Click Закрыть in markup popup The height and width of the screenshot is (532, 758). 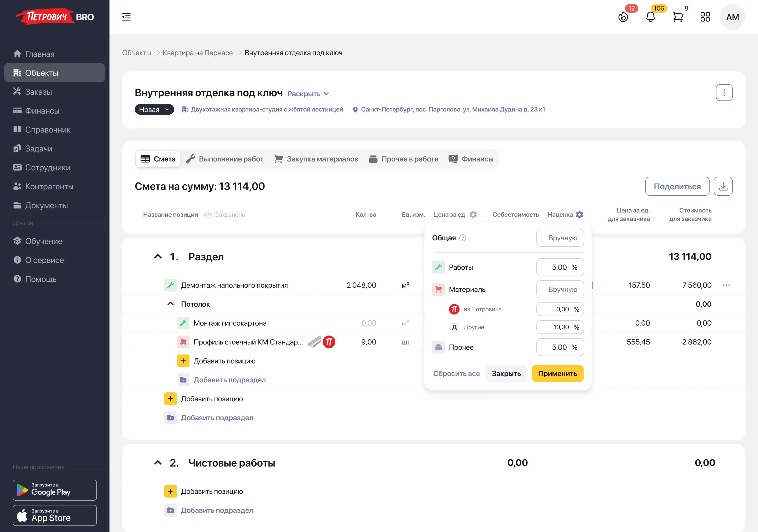coord(506,374)
